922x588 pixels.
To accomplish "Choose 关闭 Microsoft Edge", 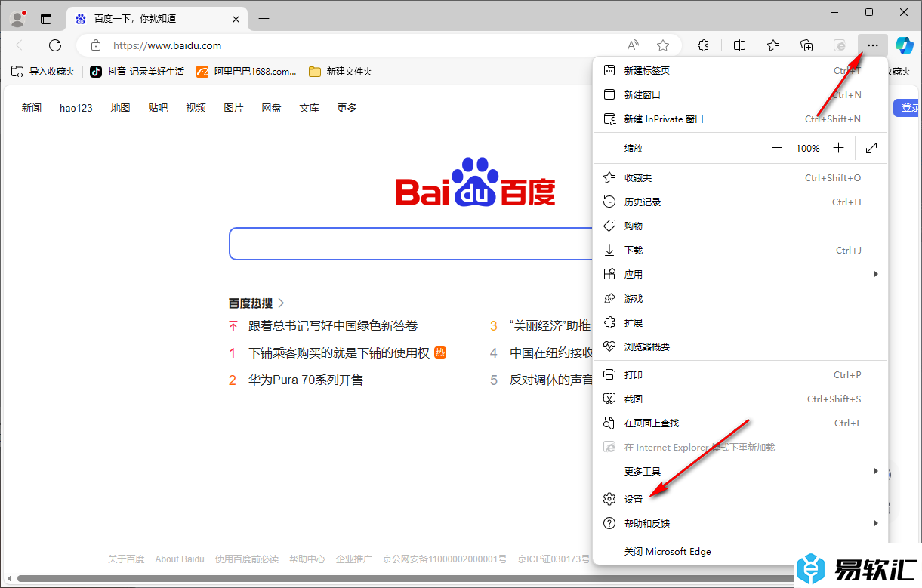I will [741, 551].
